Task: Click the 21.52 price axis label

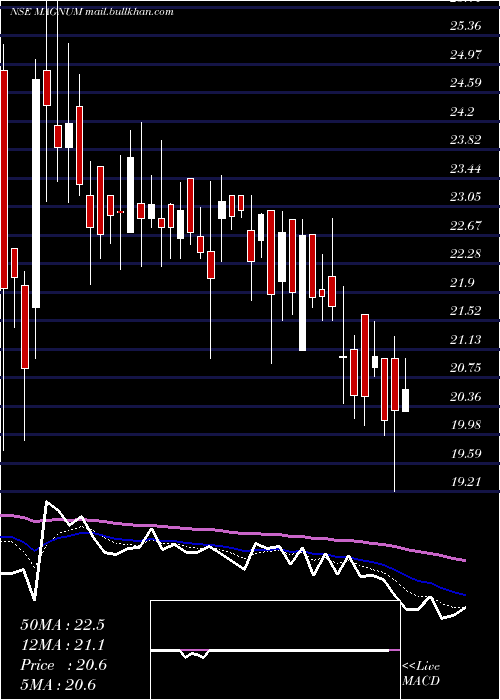Action: [x=466, y=311]
